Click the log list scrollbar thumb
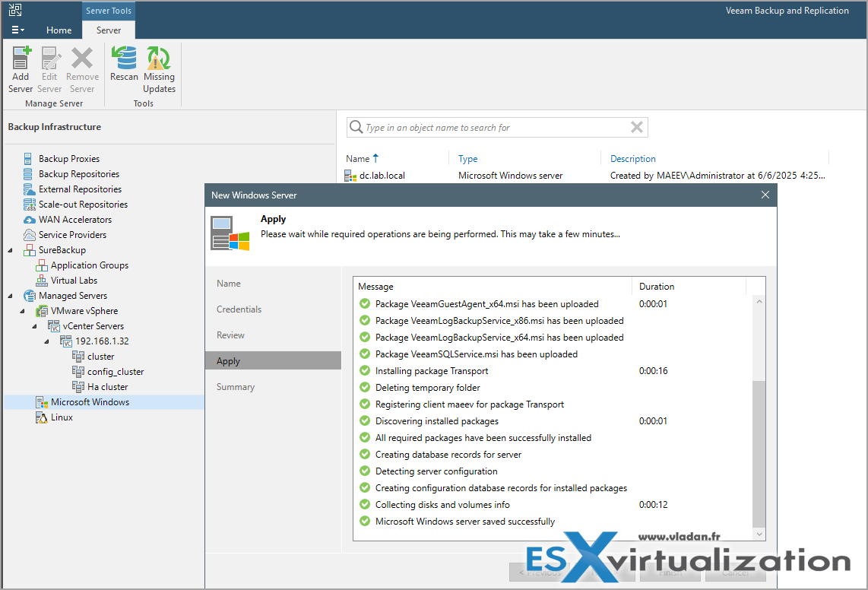 [x=759, y=454]
